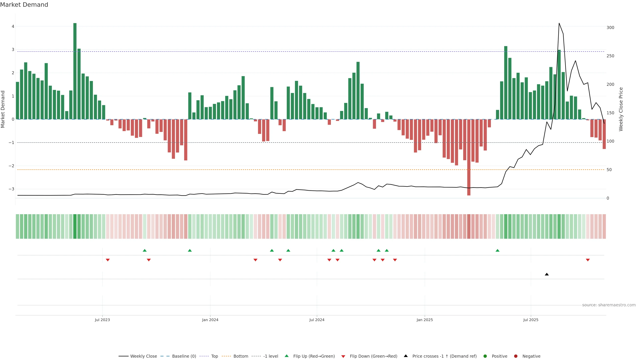Click the Negative red circle legend icon
Image resolution: width=644 pixels, height=362 pixels.
click(x=516, y=356)
